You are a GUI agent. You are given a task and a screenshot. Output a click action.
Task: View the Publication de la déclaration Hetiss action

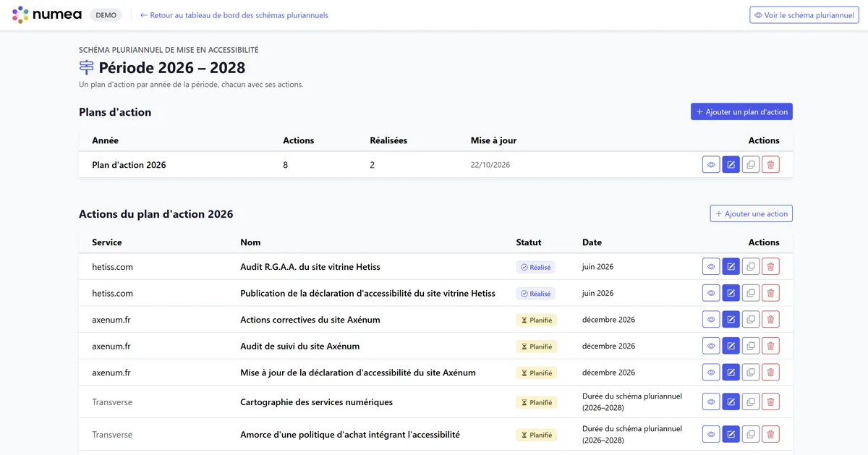point(711,293)
